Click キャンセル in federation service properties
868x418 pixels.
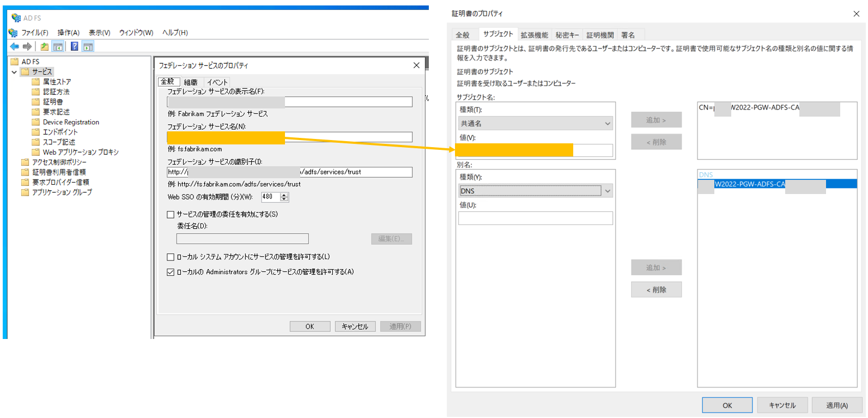pos(355,326)
